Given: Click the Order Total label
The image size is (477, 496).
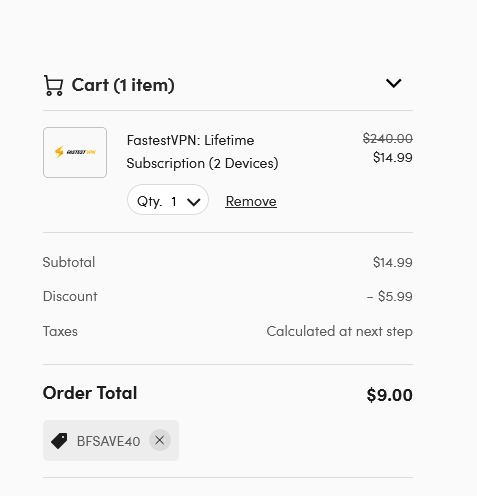Looking at the screenshot, I should pos(90,393).
